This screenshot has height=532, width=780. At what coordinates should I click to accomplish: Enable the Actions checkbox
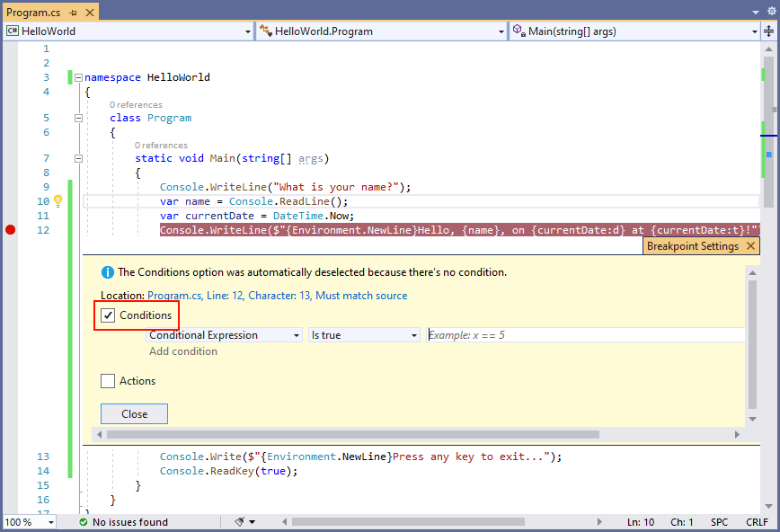tap(108, 380)
